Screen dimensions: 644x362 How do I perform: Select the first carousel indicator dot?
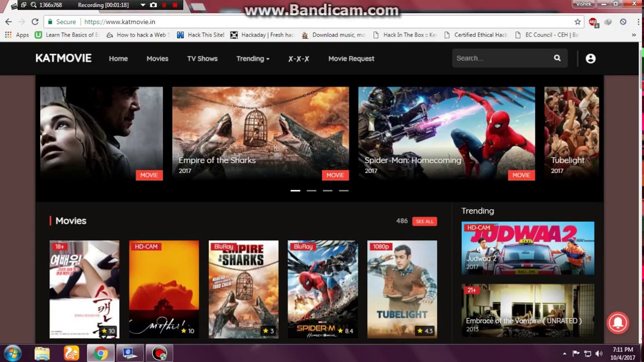click(295, 191)
